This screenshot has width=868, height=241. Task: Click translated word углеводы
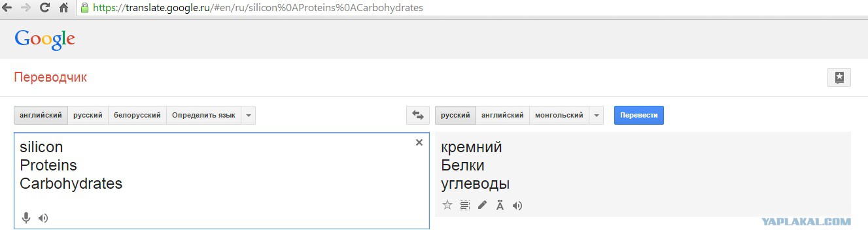476,184
